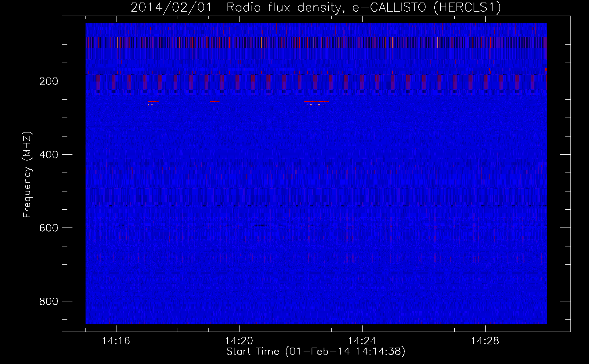Click the plot title text at top
Viewport: 589px width, 364px height.
coord(316,7)
